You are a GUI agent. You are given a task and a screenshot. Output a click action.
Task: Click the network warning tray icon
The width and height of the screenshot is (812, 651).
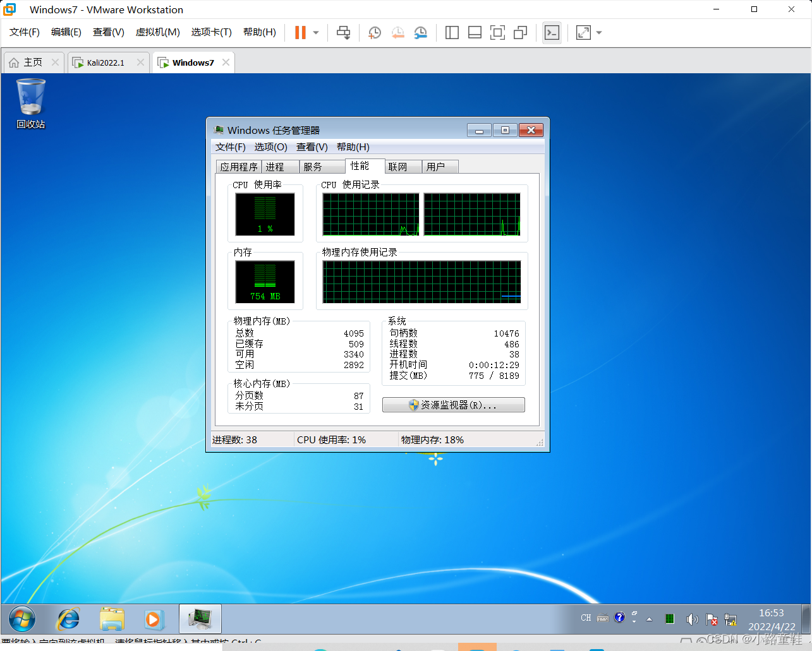coord(730,619)
